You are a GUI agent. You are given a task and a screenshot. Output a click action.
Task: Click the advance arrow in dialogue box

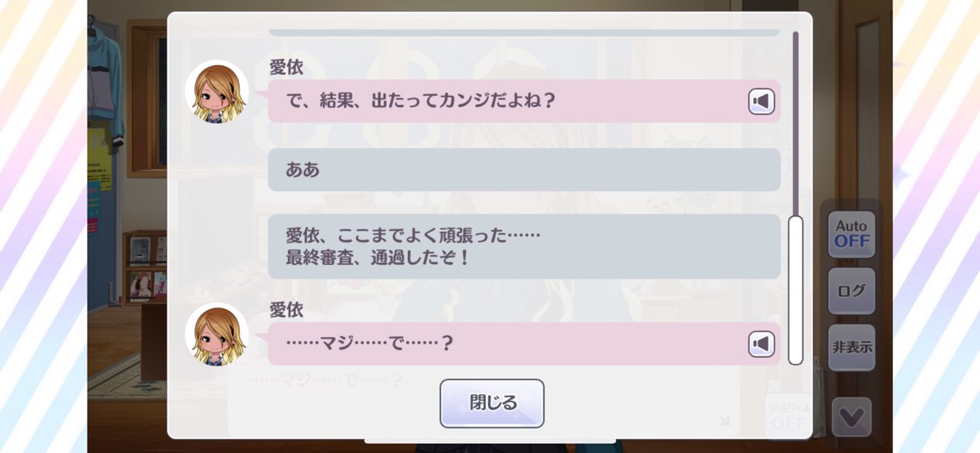(723, 421)
